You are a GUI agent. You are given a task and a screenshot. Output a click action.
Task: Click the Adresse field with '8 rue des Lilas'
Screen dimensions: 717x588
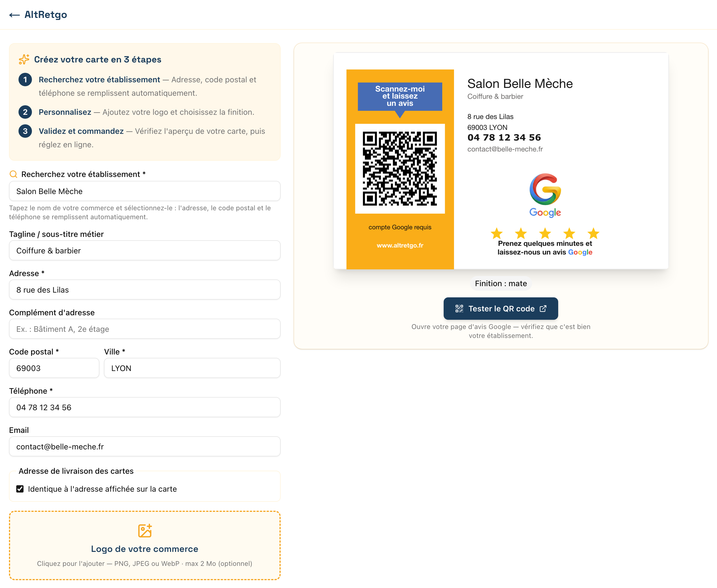pyautogui.click(x=145, y=290)
